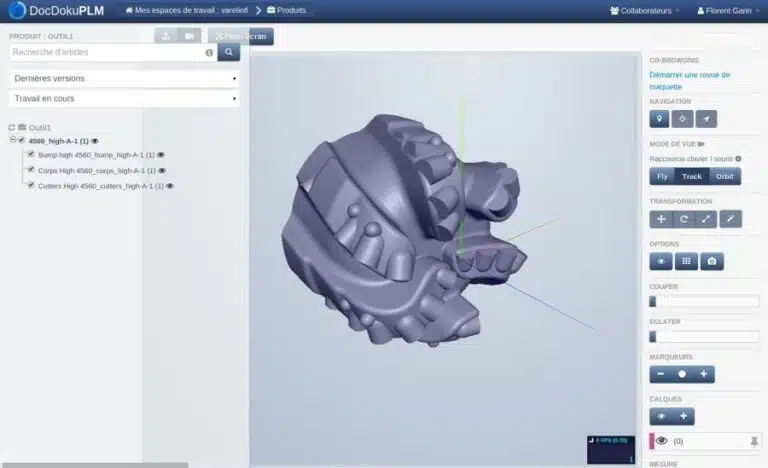This screenshot has width=768, height=468.
Task: Click the grid icon in Options
Action: pos(685,261)
